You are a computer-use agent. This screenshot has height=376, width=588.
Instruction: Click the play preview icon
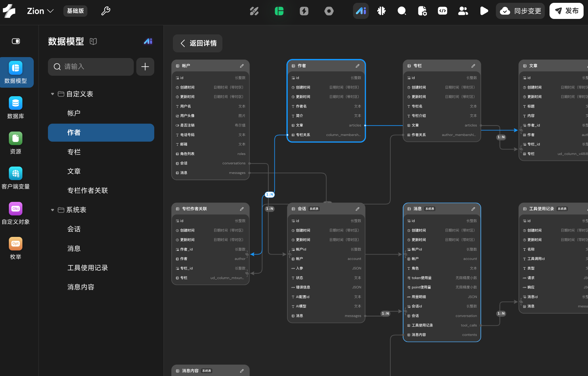click(x=484, y=11)
